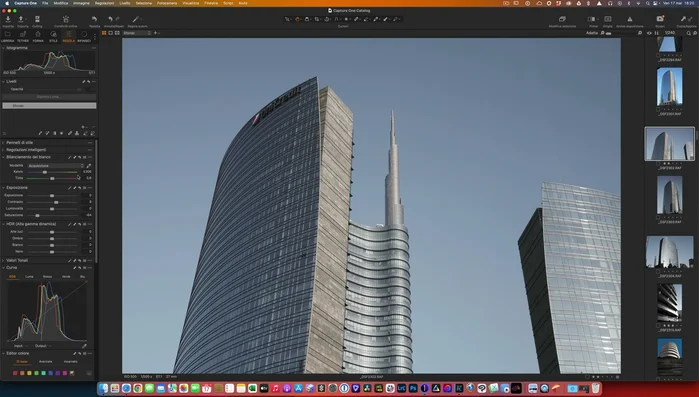
Task: Switch Editor colore to Incarnato tab
Action: (70, 361)
